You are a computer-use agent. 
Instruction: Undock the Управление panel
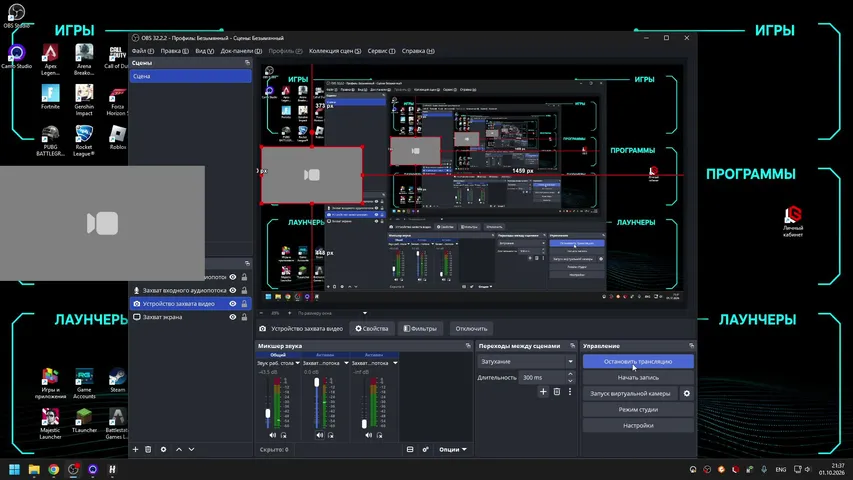691,346
